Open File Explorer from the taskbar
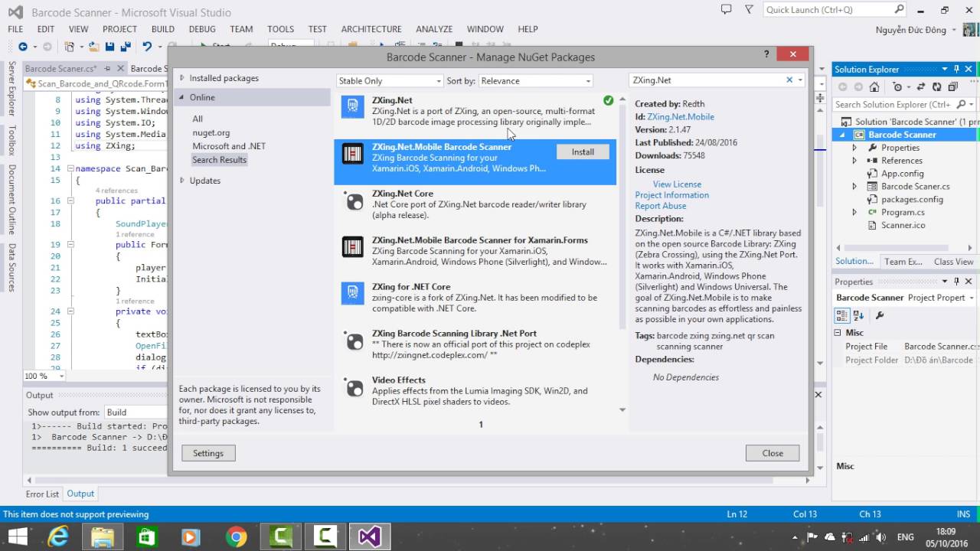 [x=103, y=536]
